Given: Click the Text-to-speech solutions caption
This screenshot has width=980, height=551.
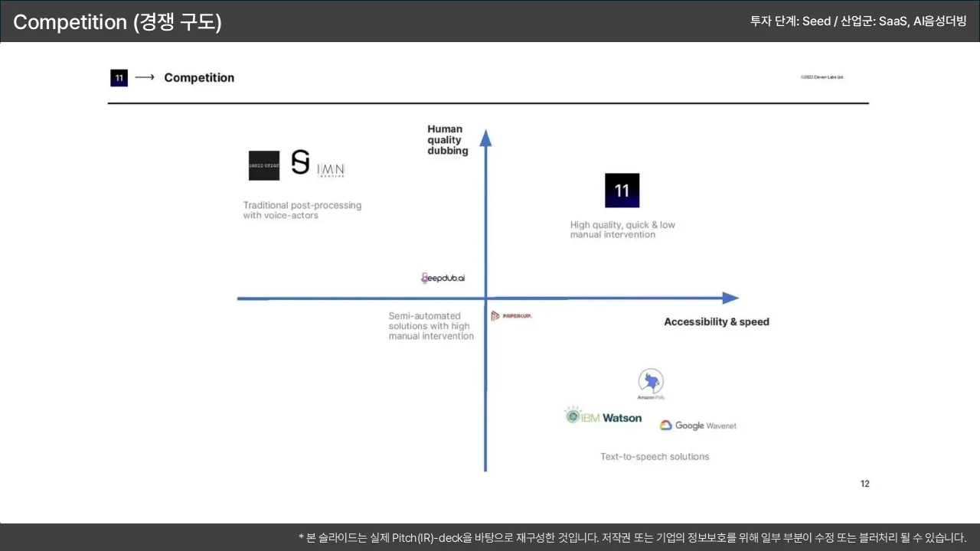Looking at the screenshot, I should click(x=655, y=457).
